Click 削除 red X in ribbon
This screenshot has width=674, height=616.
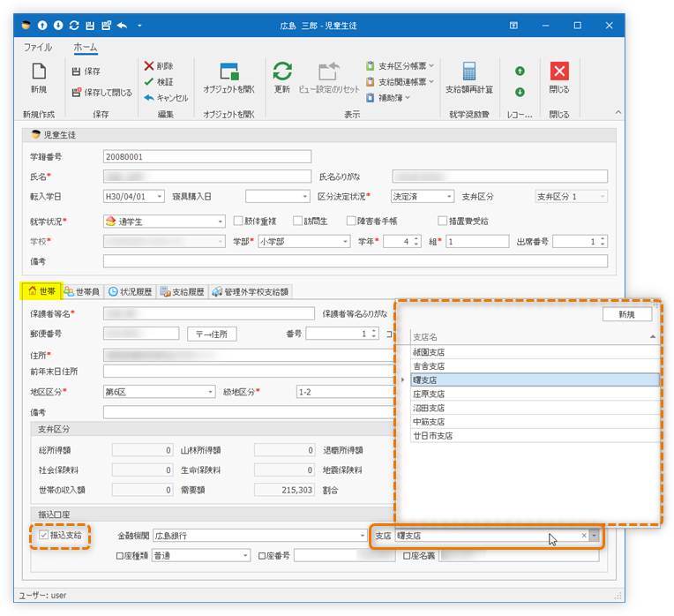tap(159, 66)
